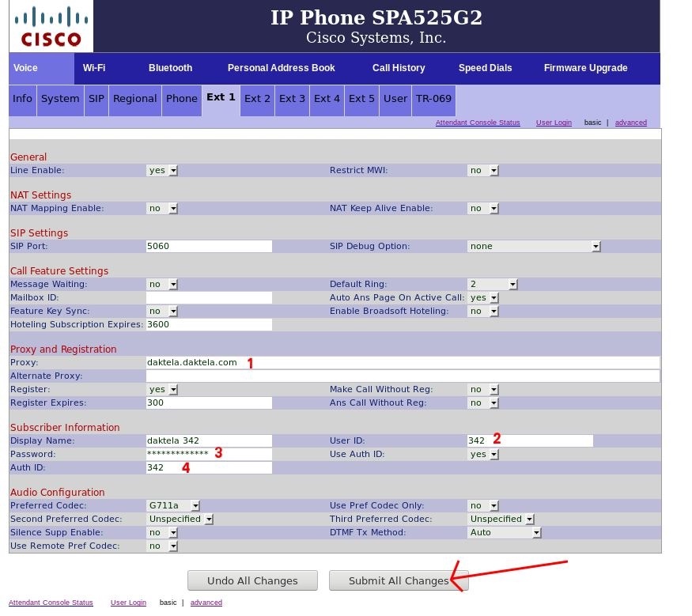Go to the Regional settings tab

[x=134, y=99]
